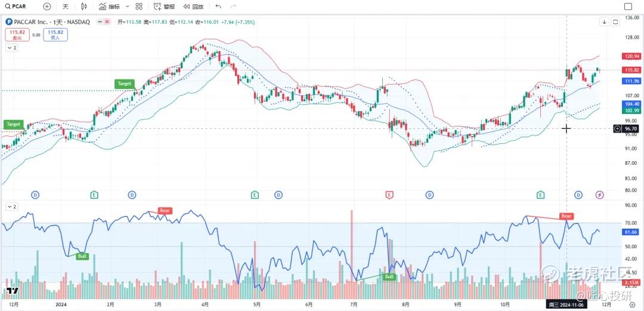Undo last chart action arrow
644x311 pixels.
pyautogui.click(x=218, y=6)
